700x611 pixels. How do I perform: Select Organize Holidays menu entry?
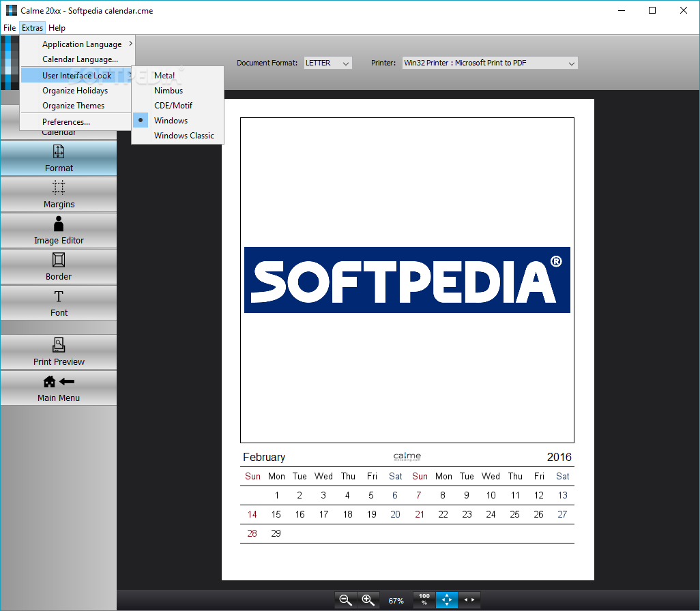point(77,91)
